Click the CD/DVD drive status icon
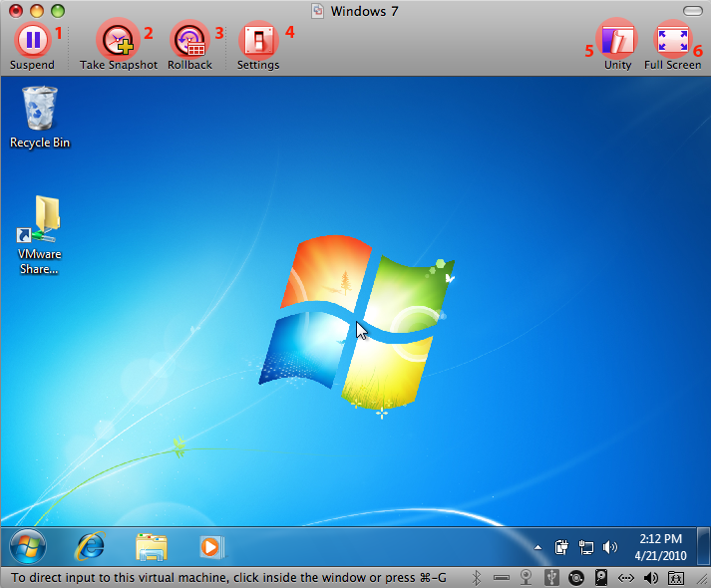 [576, 578]
